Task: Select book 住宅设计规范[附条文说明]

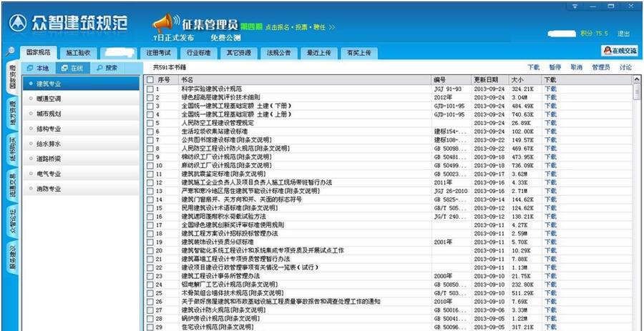Action: point(218,327)
